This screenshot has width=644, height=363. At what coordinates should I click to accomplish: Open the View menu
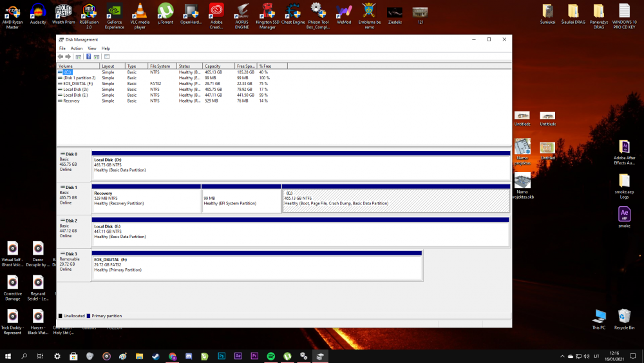click(92, 48)
